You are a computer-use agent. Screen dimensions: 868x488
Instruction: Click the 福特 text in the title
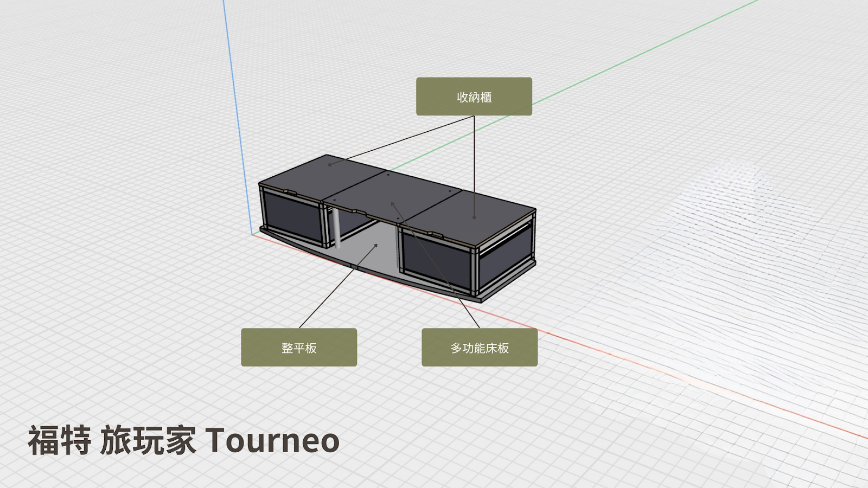tap(60, 440)
